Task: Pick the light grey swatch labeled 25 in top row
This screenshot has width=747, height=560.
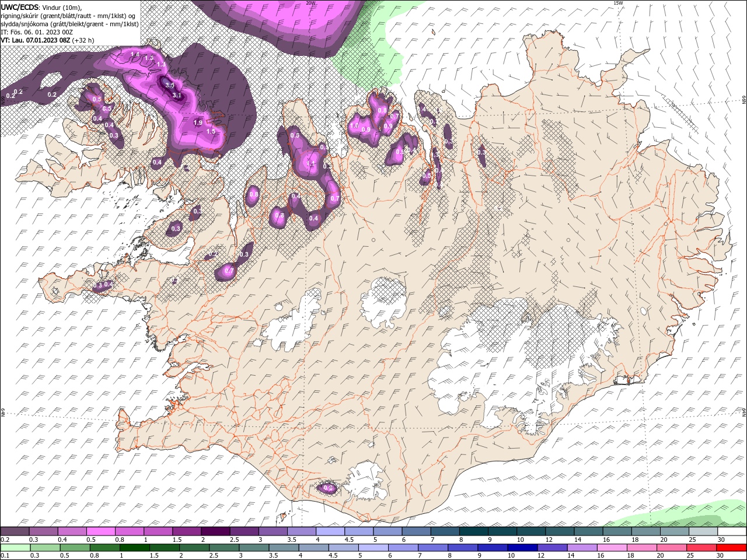Action: point(703,531)
